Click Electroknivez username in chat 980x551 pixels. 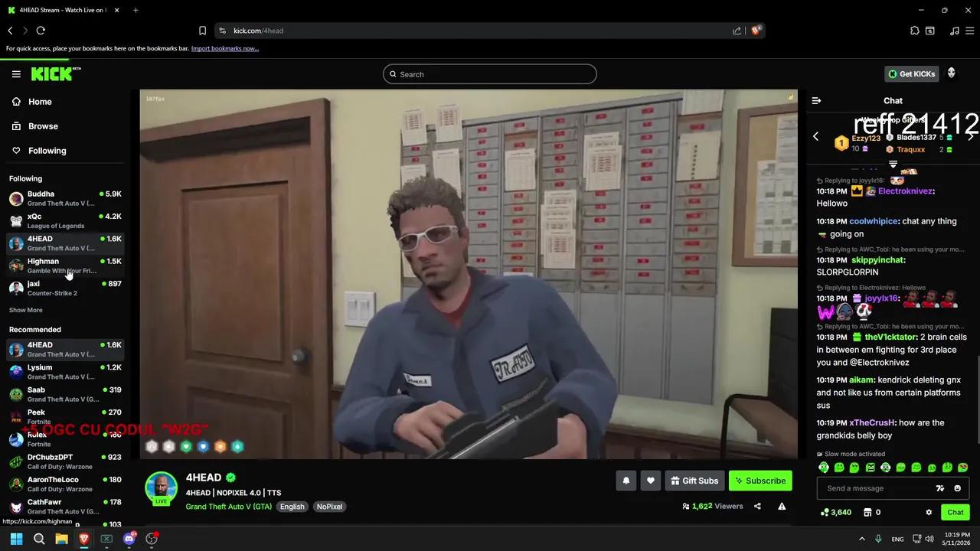pyautogui.click(x=904, y=191)
